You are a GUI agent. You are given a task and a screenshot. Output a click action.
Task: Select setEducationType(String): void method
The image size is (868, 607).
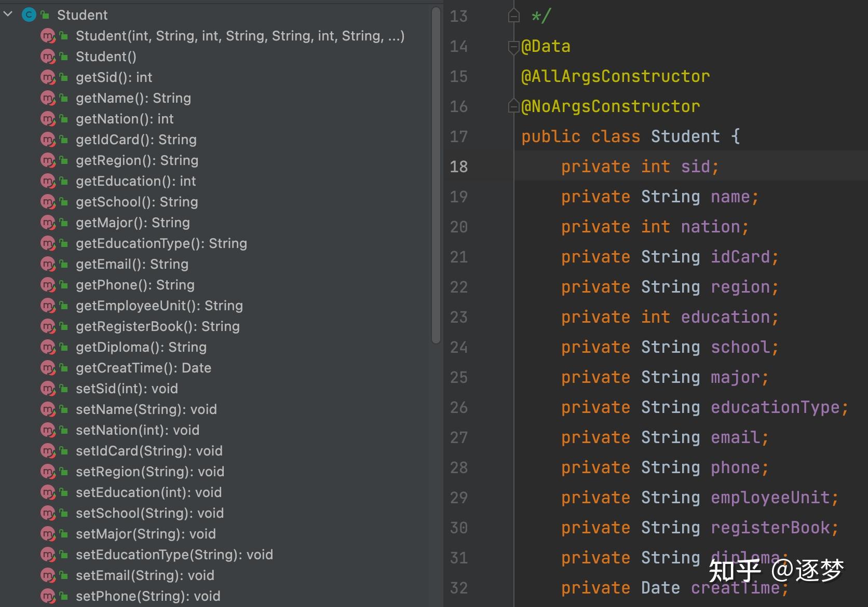tap(174, 555)
